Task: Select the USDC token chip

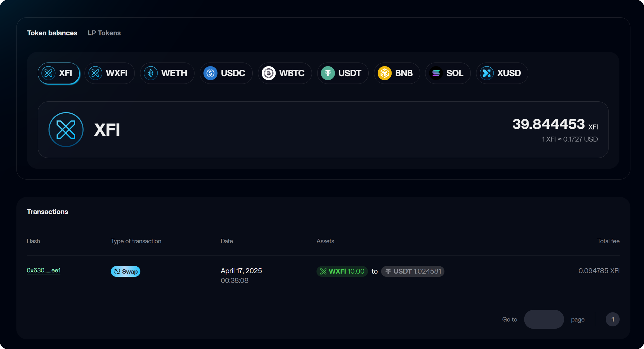Action: coord(226,73)
